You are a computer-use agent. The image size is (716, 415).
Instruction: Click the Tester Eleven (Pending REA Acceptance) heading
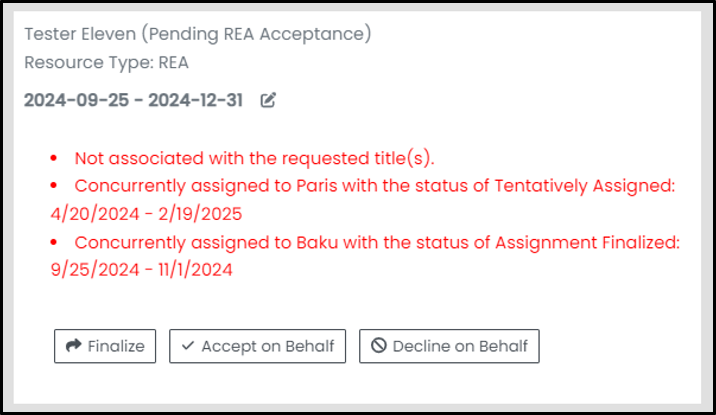tap(198, 34)
